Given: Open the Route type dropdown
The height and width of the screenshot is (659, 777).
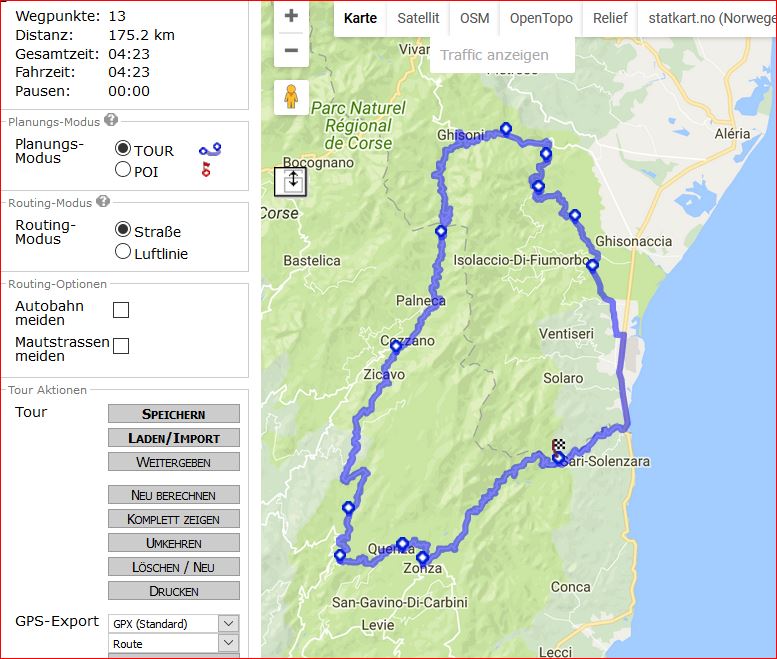Looking at the screenshot, I should pyautogui.click(x=174, y=644).
